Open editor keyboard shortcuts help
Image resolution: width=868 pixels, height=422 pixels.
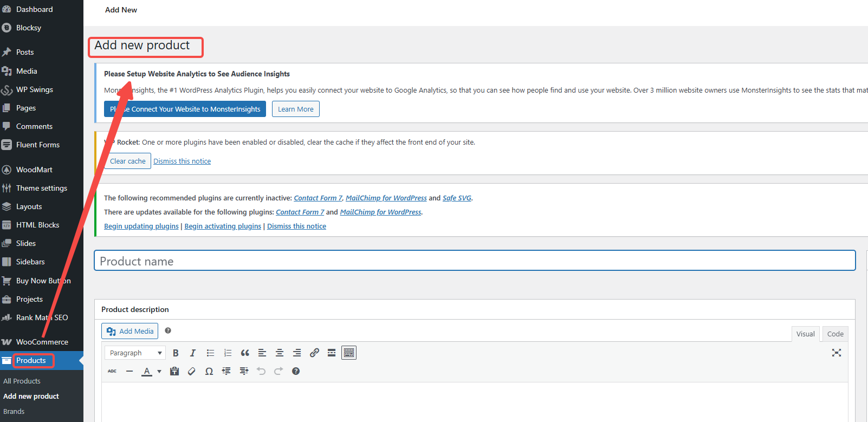(296, 371)
